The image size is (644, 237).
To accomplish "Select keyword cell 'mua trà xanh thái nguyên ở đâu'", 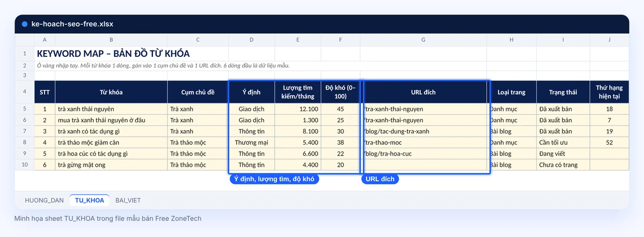I will 111,120.
